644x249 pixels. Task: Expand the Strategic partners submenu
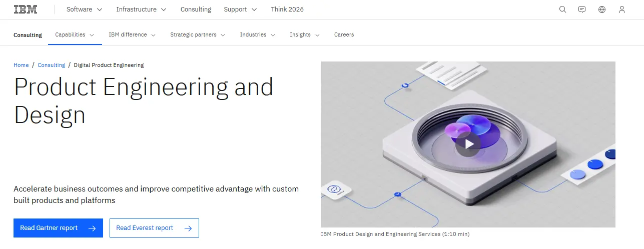[198, 35]
